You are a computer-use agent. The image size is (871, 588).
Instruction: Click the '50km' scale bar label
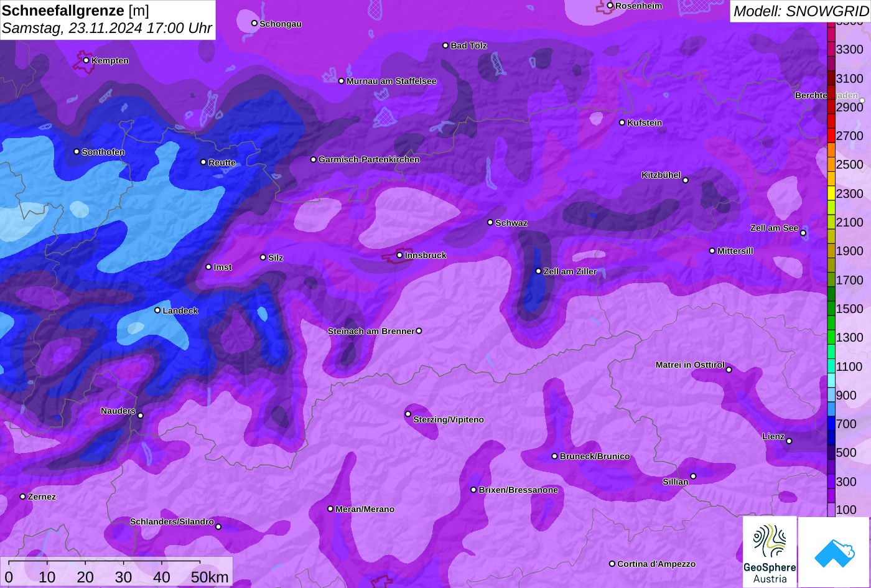coord(210,577)
